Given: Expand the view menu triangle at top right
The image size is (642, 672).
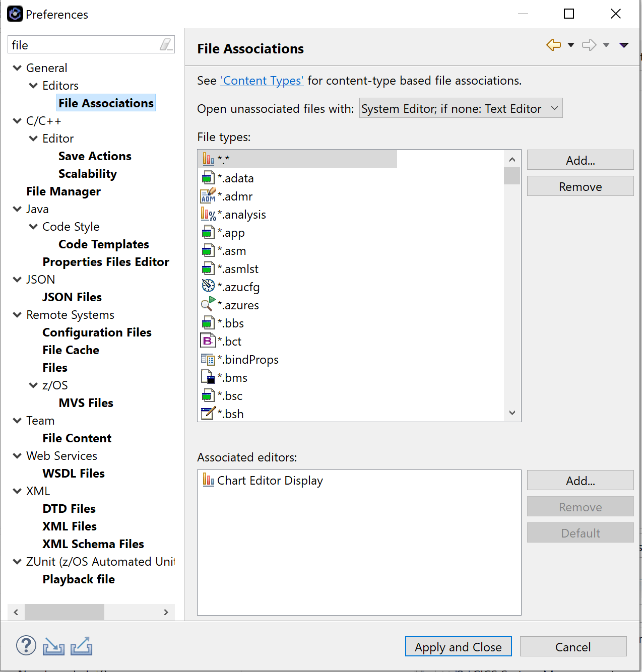Looking at the screenshot, I should point(624,45).
